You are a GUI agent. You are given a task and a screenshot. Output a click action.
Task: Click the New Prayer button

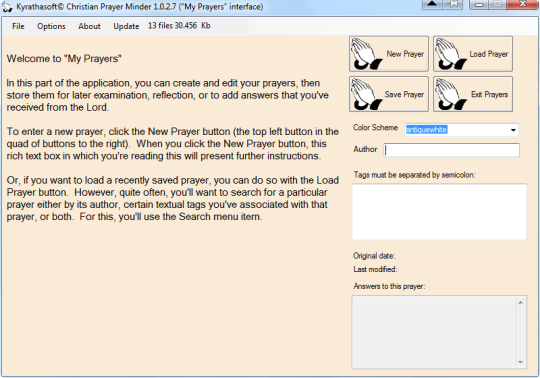click(x=389, y=54)
